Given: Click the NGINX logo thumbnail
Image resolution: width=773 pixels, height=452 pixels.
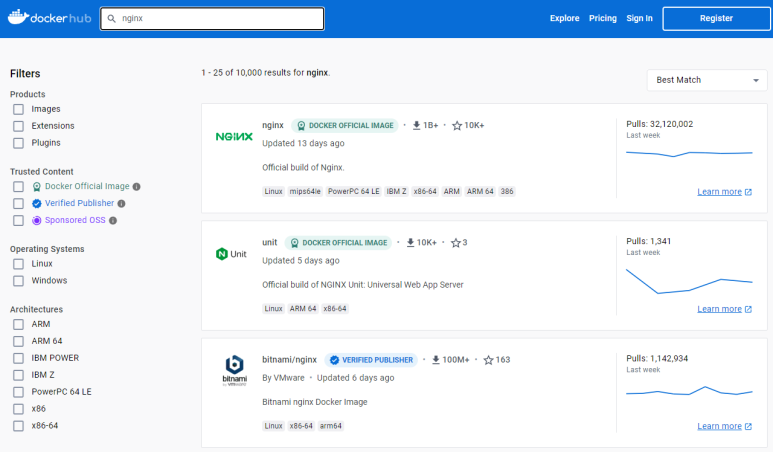Looking at the screenshot, I should 234,137.
